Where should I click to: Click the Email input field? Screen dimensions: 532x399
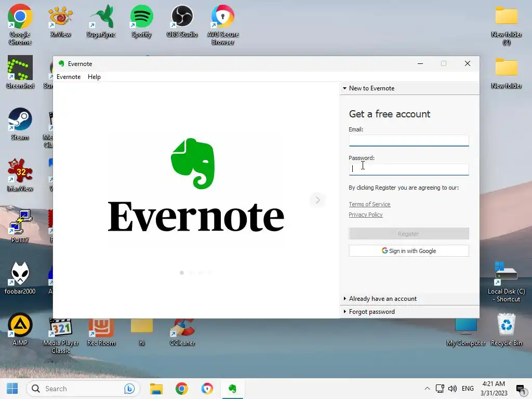409,140
